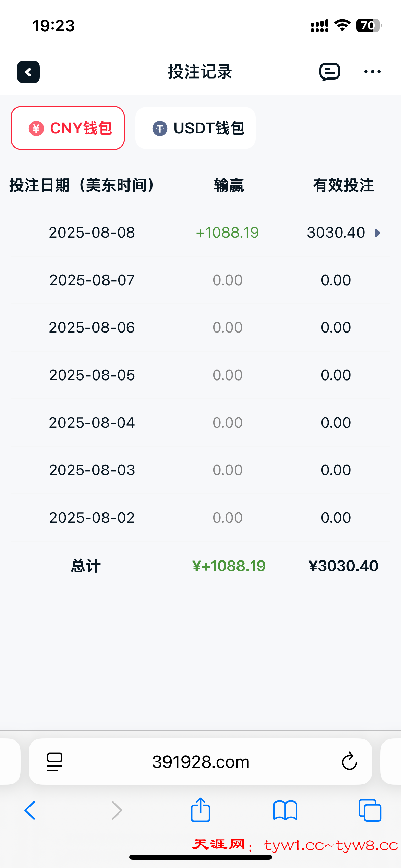Select the 2025-08-07 record row
Image resolution: width=401 pixels, height=868 pixels.
[x=92, y=280]
